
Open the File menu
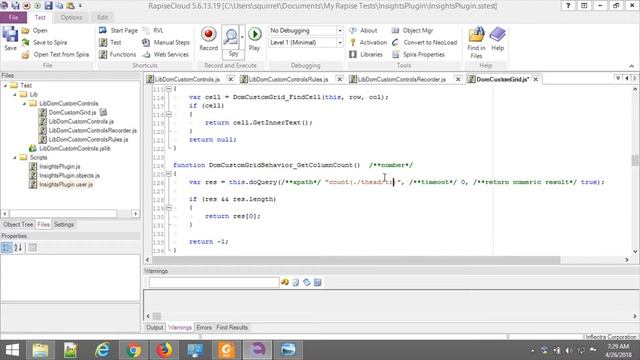point(13,18)
